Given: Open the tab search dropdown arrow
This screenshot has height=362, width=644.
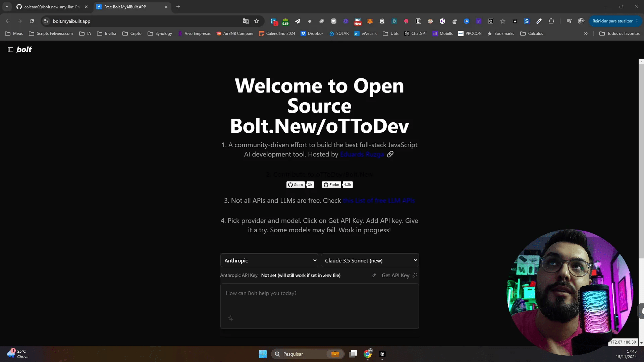Looking at the screenshot, I should point(7,7).
